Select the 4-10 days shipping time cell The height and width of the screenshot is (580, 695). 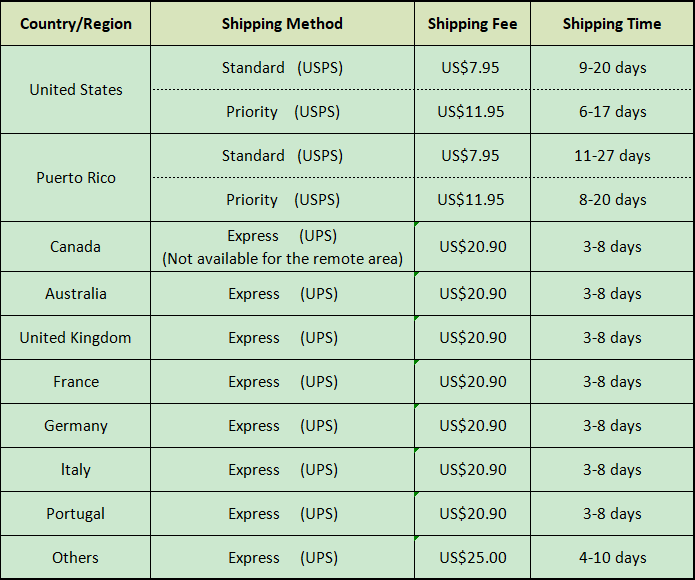611,558
